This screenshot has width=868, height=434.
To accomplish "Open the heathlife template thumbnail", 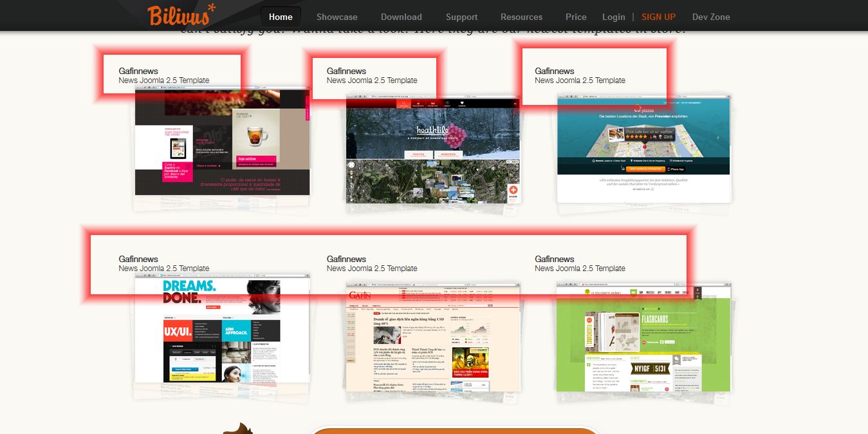I will click(x=433, y=151).
